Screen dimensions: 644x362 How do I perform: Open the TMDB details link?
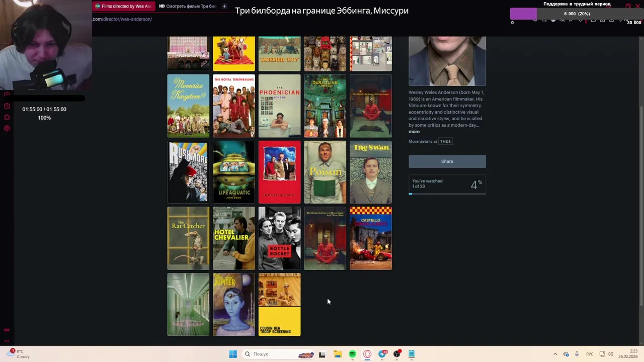(x=445, y=141)
